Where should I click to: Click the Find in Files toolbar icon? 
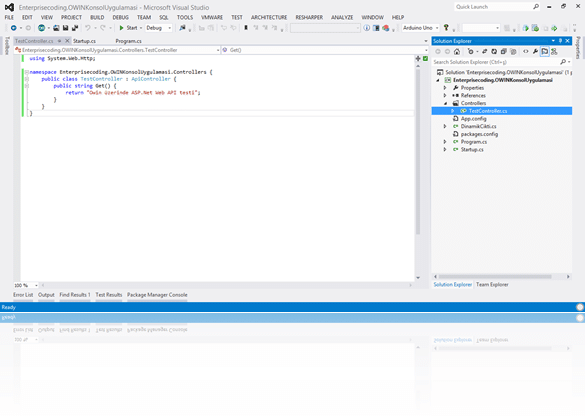pos(182,28)
